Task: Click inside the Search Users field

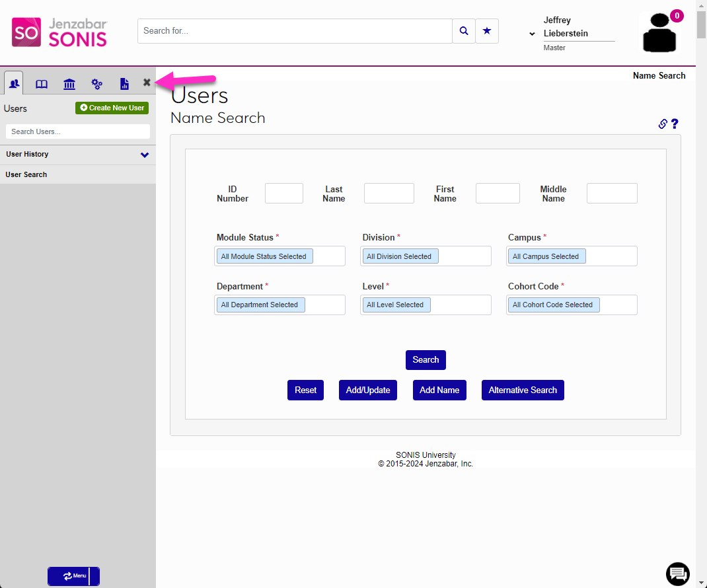Action: (77, 131)
